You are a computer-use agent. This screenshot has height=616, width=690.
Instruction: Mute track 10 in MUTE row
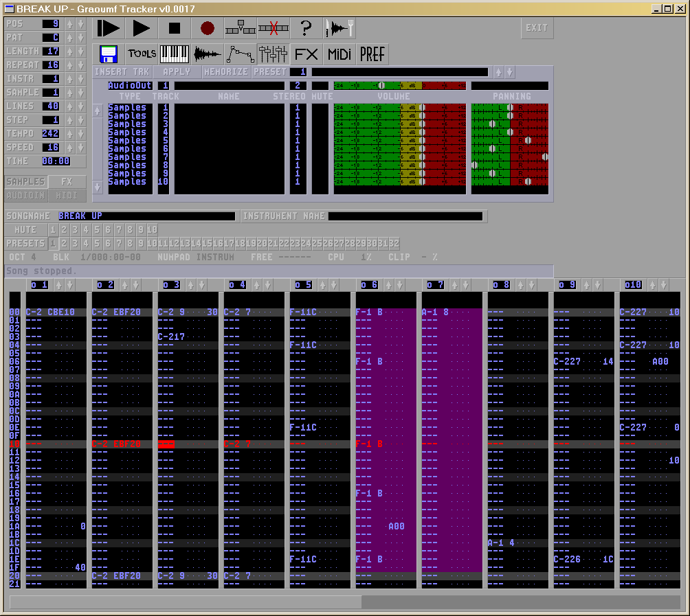tap(153, 229)
